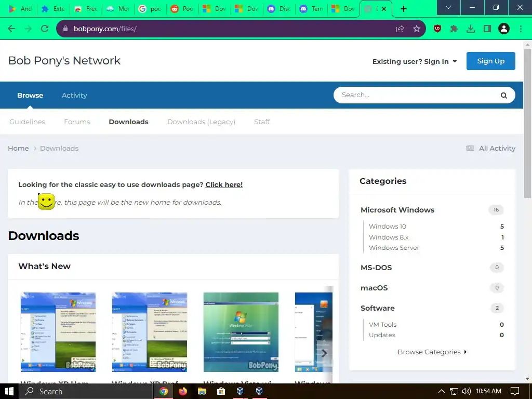532x399 pixels.
Task: Switch to the Google poo browser tab
Action: (x=150, y=9)
